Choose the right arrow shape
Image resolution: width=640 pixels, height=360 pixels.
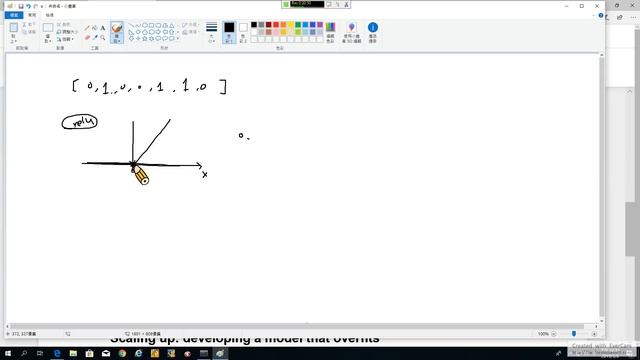point(158,32)
